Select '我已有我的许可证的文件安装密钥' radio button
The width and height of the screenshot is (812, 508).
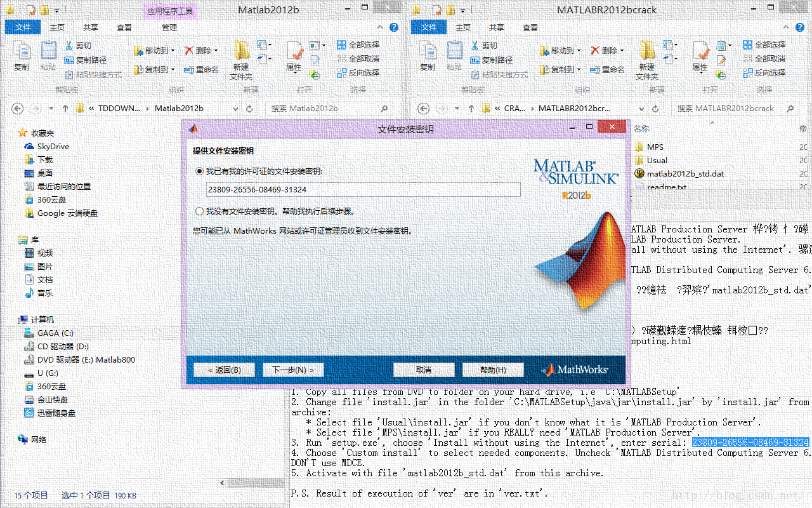click(x=199, y=171)
